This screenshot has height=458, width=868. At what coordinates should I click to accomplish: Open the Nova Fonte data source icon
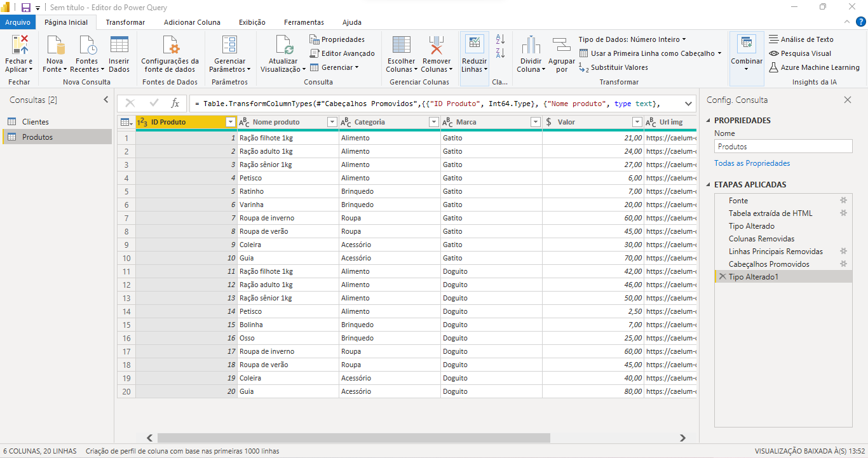point(55,46)
